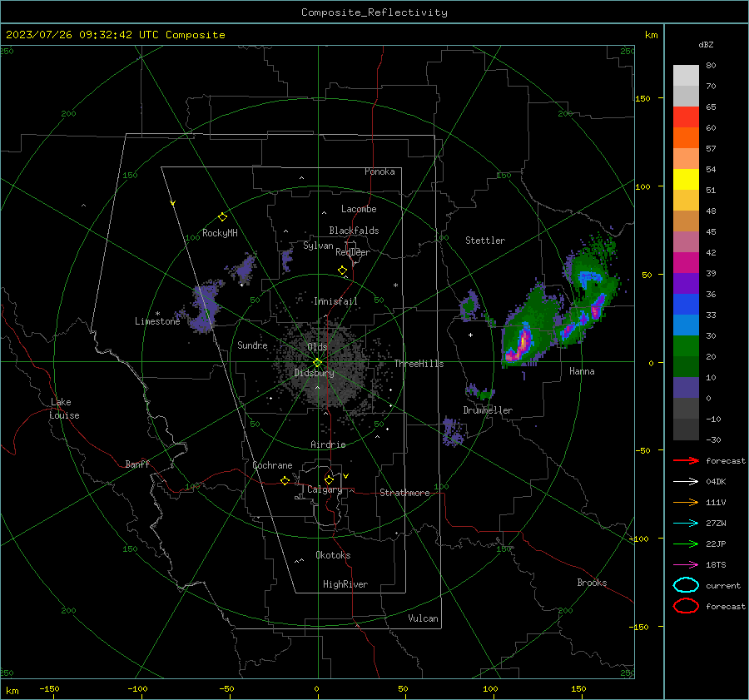Click the dBZ legend heading
This screenshot has width=749, height=700.
[706, 45]
